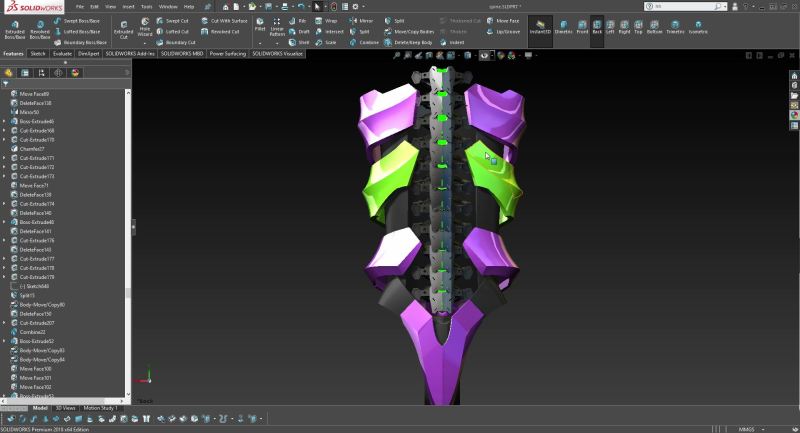Image resolution: width=800 pixels, height=433 pixels.
Task: Select the Revolved Boss/Base tool
Action: 40,30
